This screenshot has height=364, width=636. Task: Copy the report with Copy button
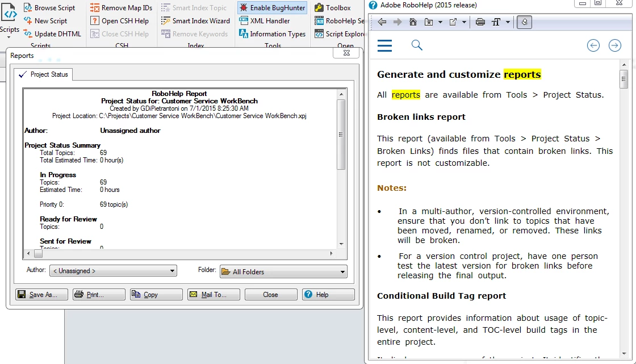pos(156,295)
